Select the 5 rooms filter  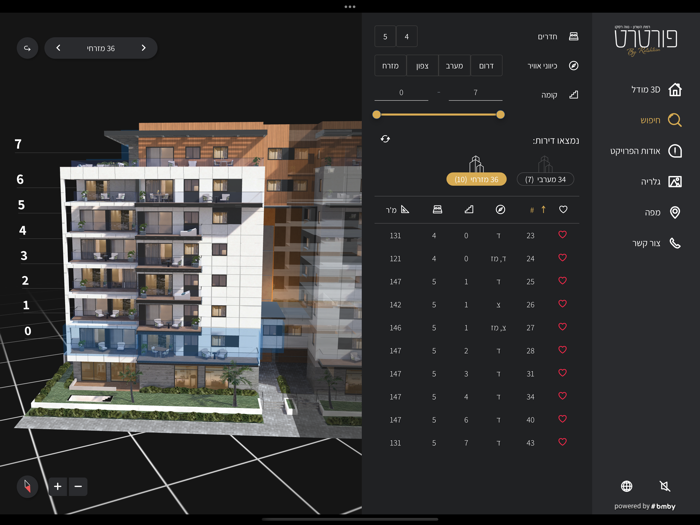385,36
